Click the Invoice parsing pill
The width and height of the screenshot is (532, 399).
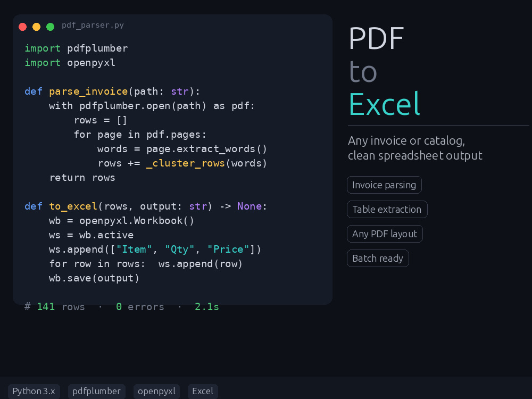(384, 185)
